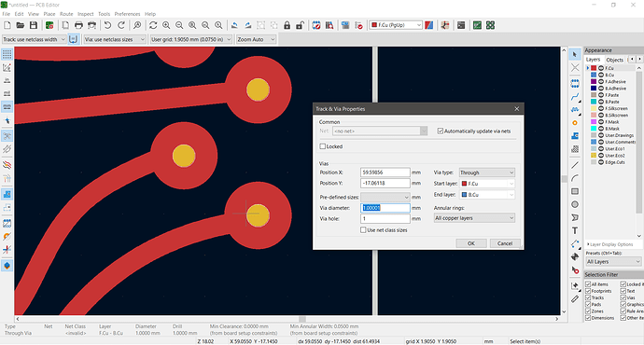Hide the F.Silkscreen layer visibility eye
The height and width of the screenshot is (345, 644).
(x=601, y=109)
